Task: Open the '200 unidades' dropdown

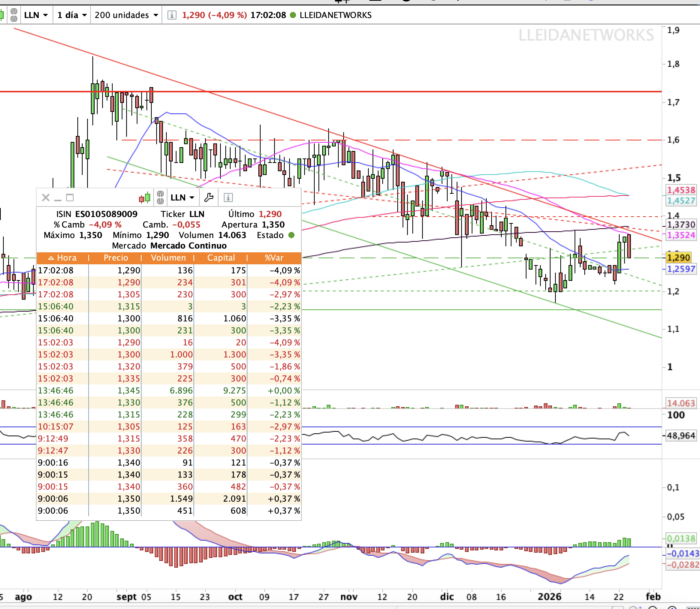Action: (126, 15)
